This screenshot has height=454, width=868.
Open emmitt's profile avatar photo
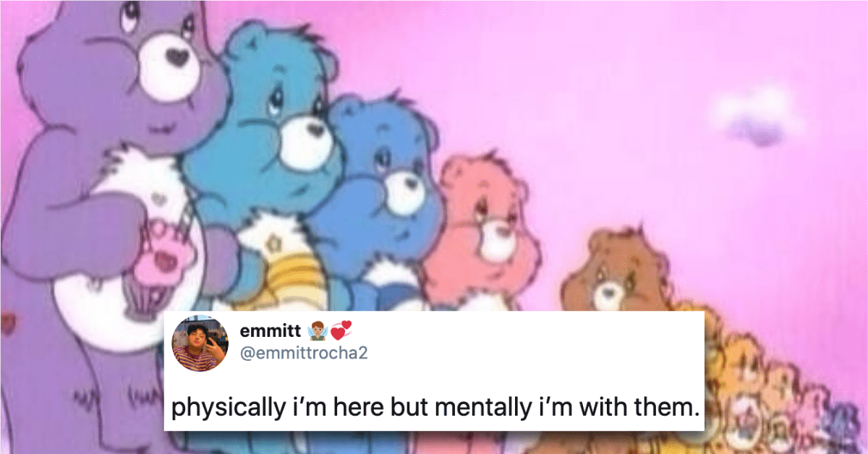click(x=200, y=344)
